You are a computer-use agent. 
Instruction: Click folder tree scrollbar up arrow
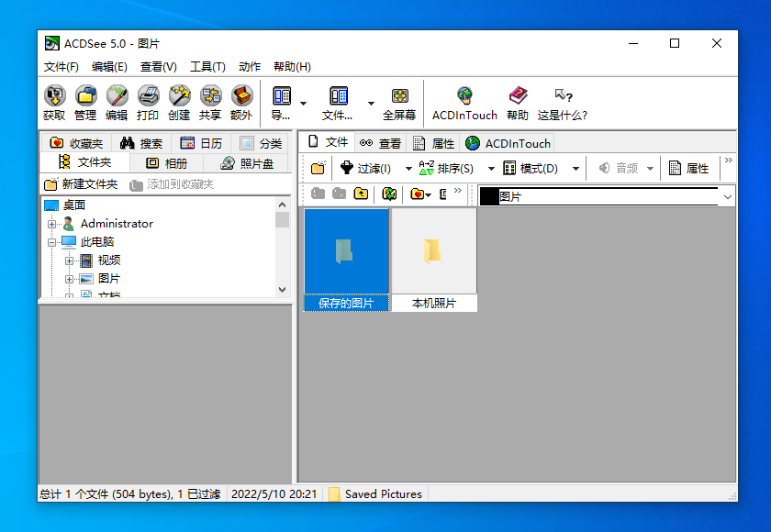[283, 205]
